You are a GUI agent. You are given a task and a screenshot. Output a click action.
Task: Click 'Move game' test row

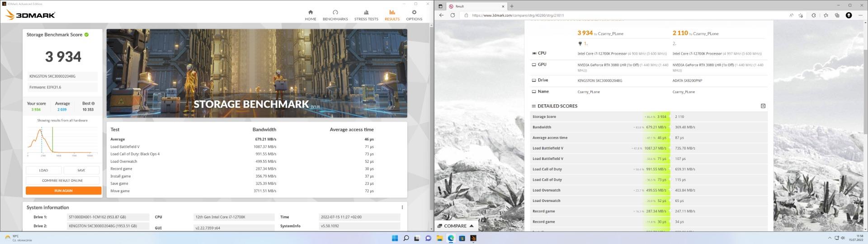click(x=242, y=191)
